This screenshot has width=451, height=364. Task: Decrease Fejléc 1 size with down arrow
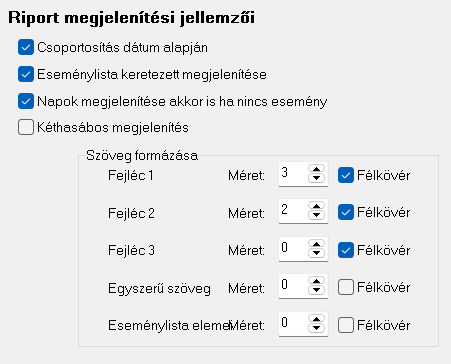[x=316, y=178]
